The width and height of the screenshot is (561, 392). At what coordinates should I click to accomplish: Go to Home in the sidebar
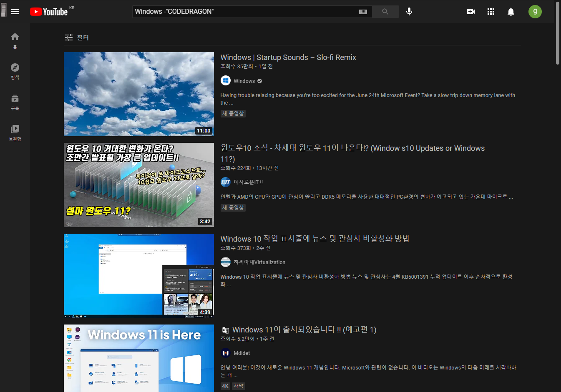pyautogui.click(x=15, y=40)
